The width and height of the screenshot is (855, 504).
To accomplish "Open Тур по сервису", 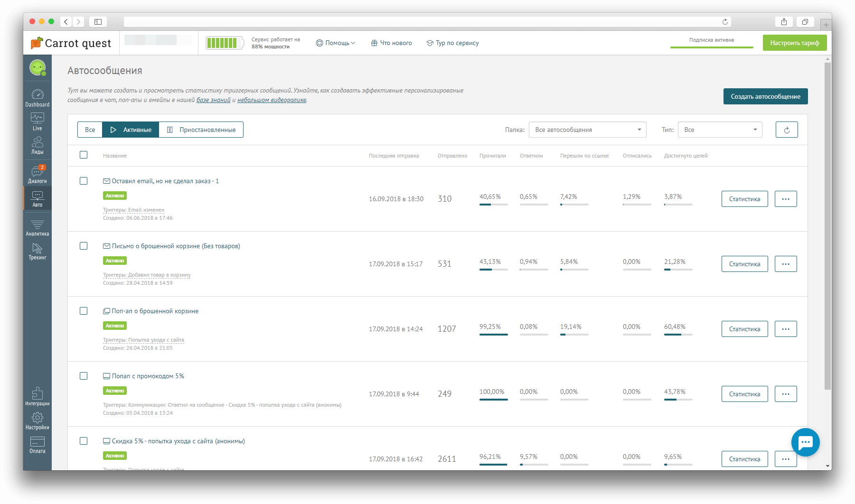I will click(x=452, y=43).
